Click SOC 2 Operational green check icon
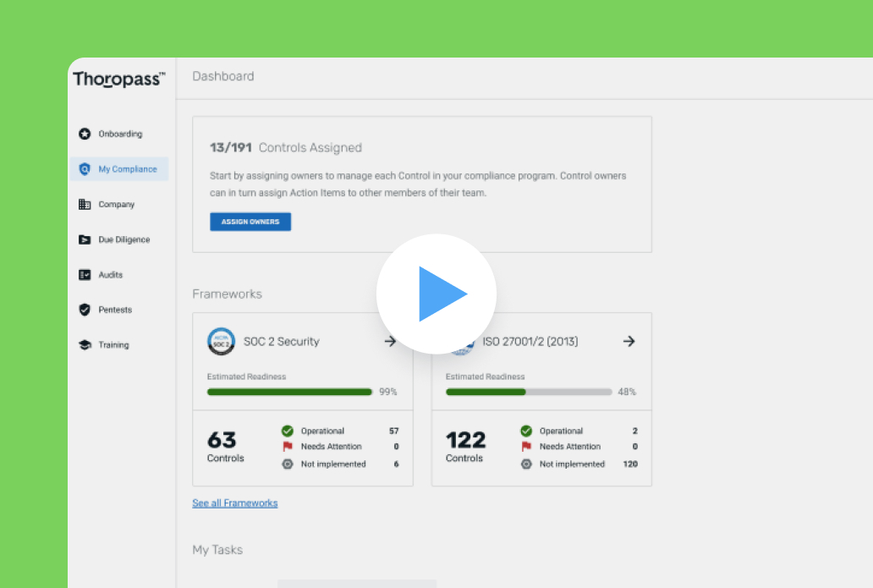This screenshot has height=588, width=873. (x=288, y=431)
